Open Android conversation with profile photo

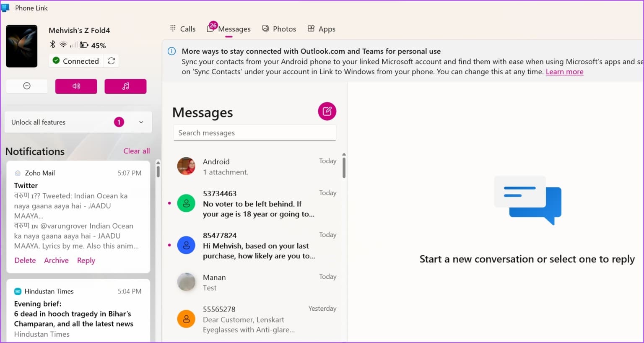pos(186,166)
